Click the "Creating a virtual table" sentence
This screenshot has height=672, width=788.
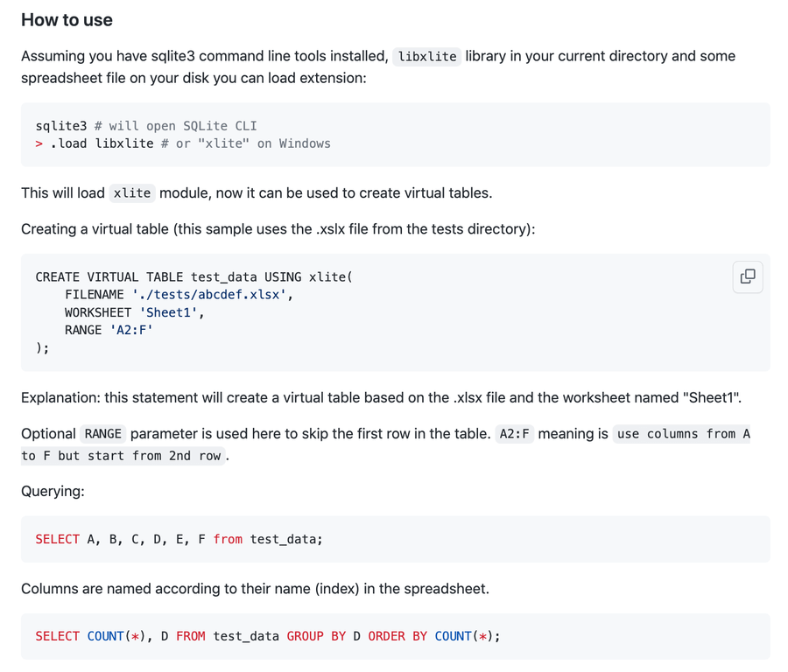[278, 229]
